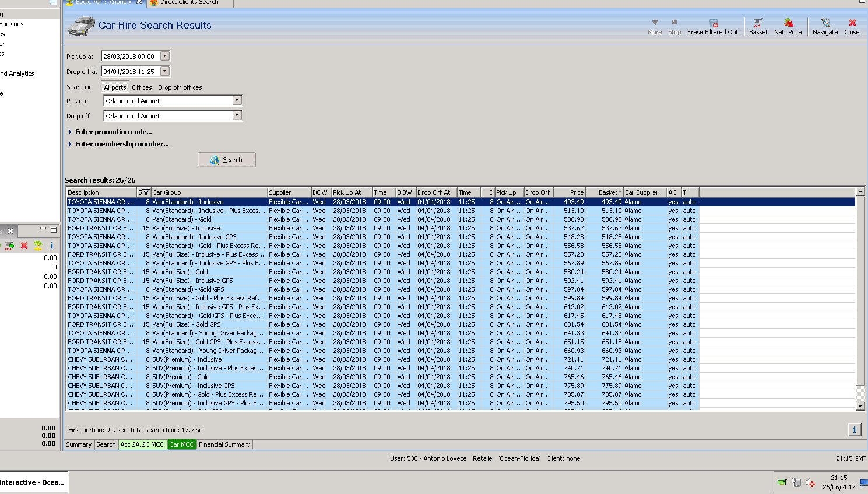
Task: Select the SUV(Premium) - Gold row at 765.46
Action: [461, 377]
